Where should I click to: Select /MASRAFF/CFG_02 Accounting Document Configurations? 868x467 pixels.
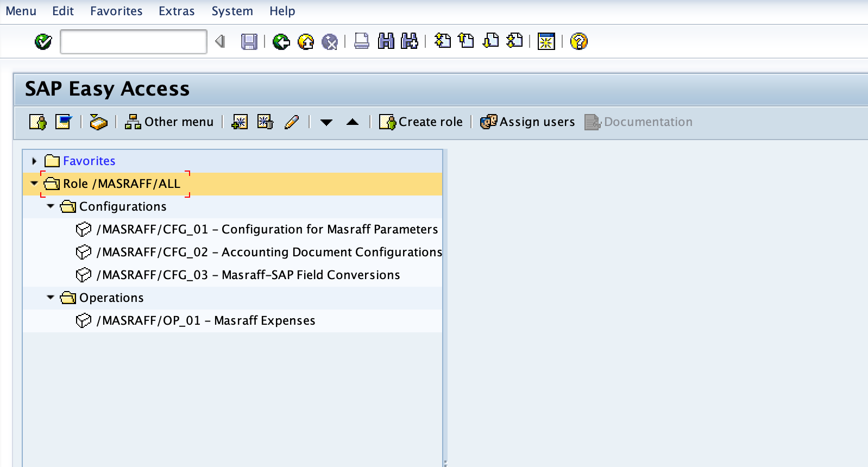(269, 252)
